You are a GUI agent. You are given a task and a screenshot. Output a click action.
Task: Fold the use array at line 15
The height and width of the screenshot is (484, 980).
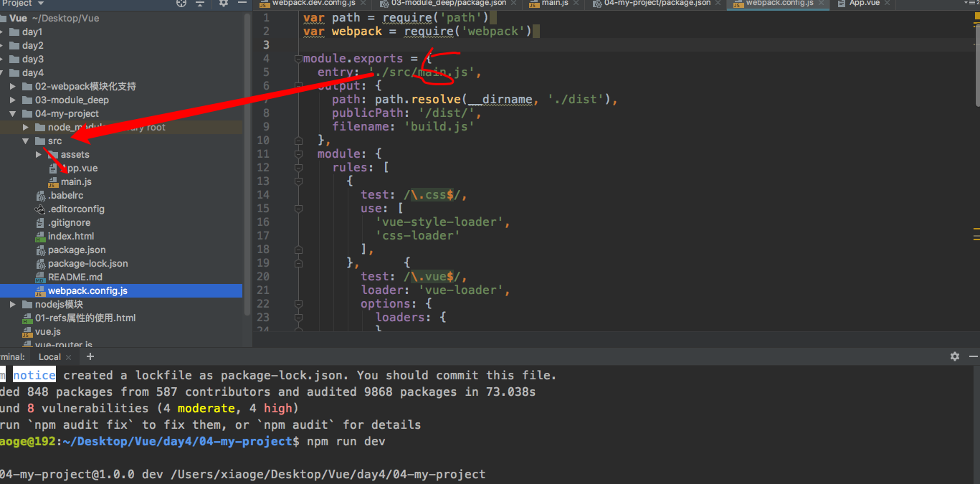[x=298, y=209]
